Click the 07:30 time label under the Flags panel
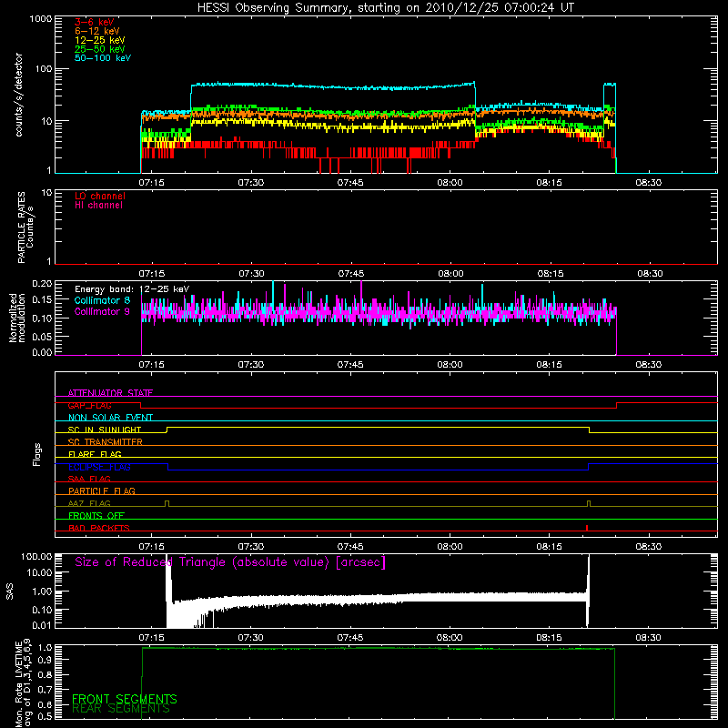The width and height of the screenshot is (728, 728). [x=251, y=547]
